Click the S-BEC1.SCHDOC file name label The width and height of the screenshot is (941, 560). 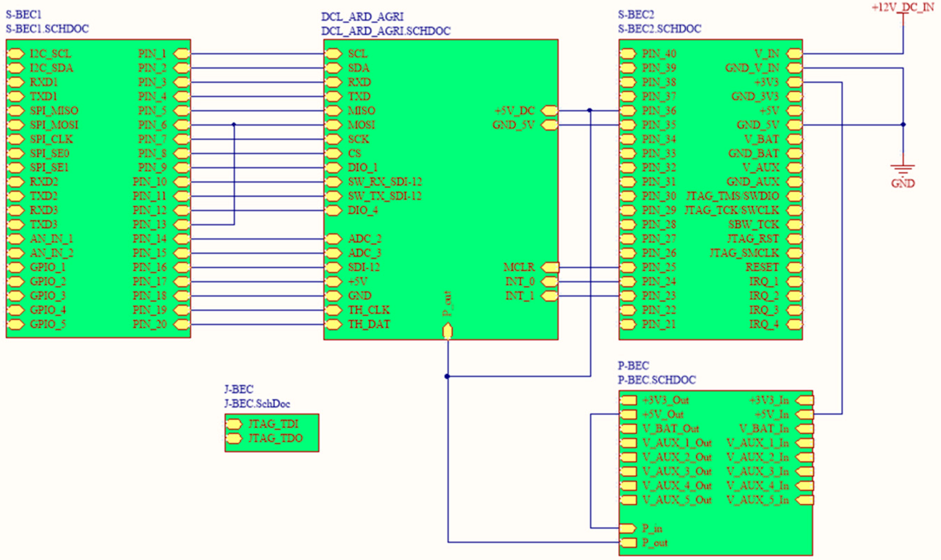click(x=47, y=29)
